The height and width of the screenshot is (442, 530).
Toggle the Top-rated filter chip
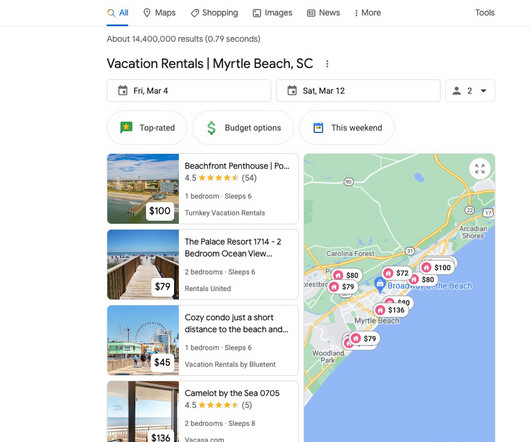(x=147, y=128)
